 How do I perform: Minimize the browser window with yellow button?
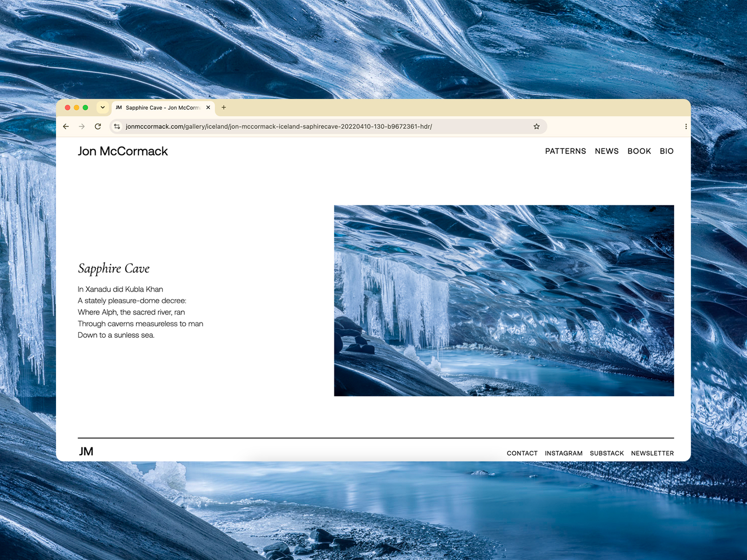click(77, 107)
